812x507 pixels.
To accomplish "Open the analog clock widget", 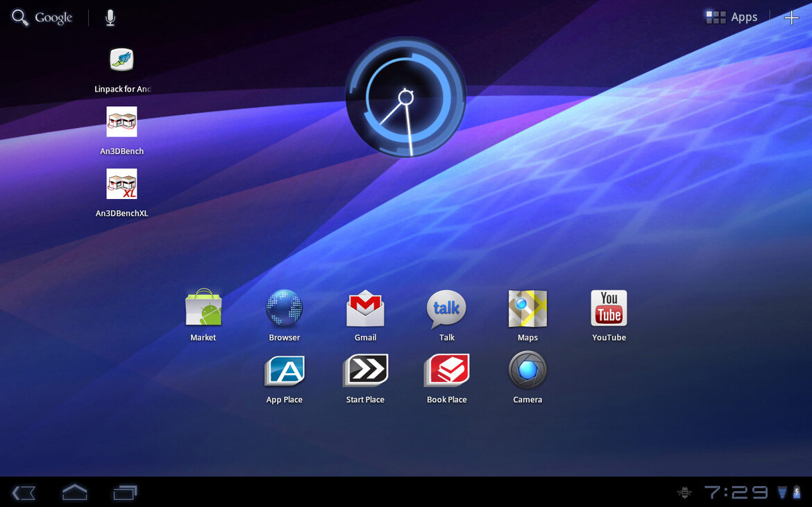I will pos(406,96).
